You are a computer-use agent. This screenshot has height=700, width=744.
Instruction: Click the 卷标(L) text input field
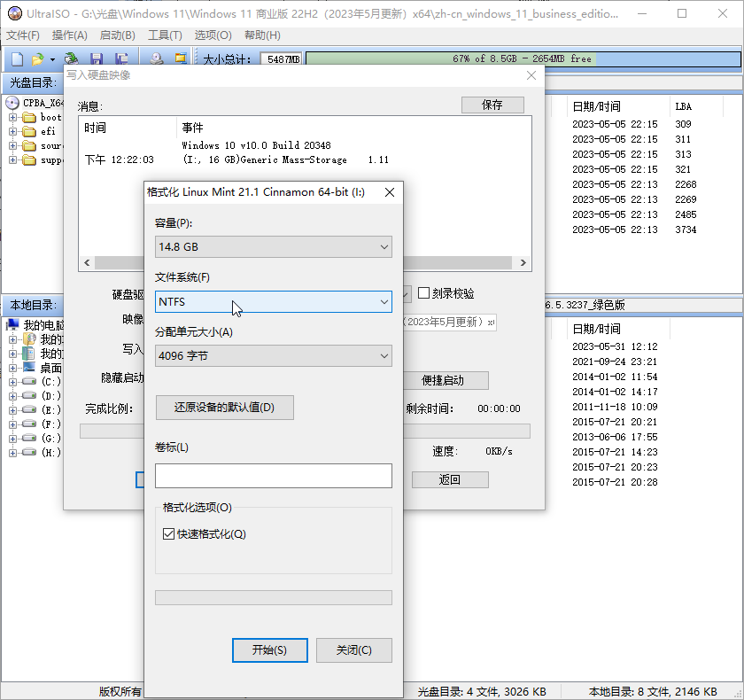[x=274, y=476]
